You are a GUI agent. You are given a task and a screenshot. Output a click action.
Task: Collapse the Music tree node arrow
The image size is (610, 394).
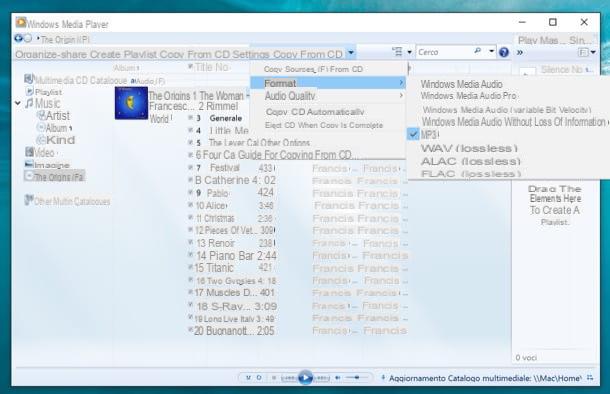click(18, 103)
